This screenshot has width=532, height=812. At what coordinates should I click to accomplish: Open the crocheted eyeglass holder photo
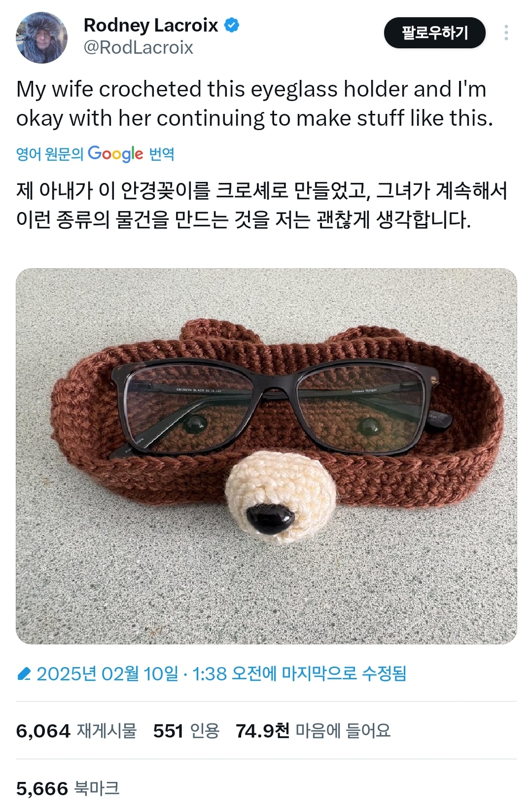click(266, 456)
